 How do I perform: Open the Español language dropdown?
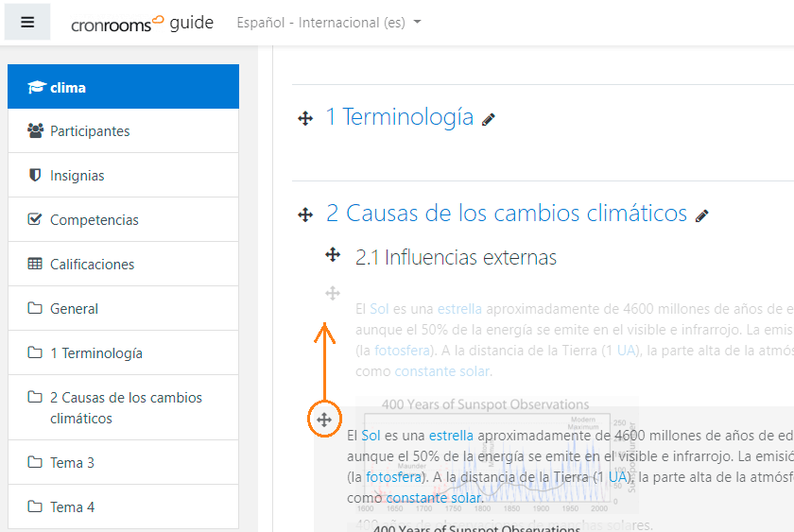pos(329,23)
